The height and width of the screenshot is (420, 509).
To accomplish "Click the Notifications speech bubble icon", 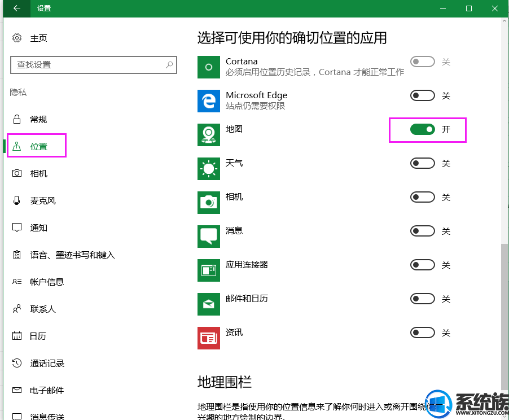I will click(x=17, y=228).
